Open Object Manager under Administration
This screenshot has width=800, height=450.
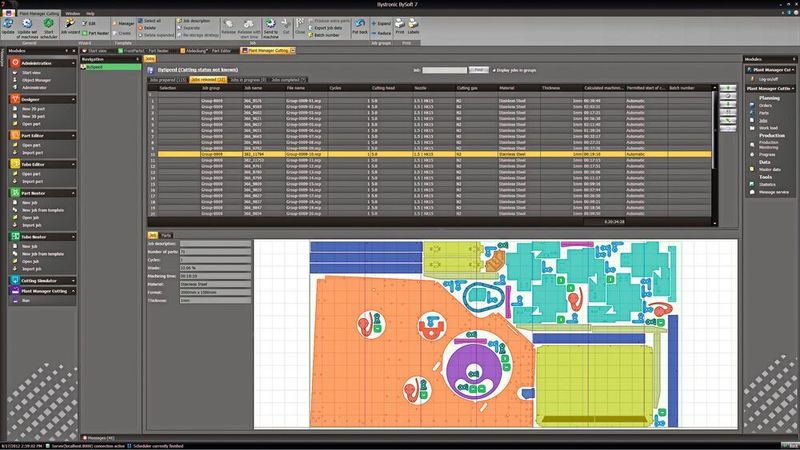(36, 80)
